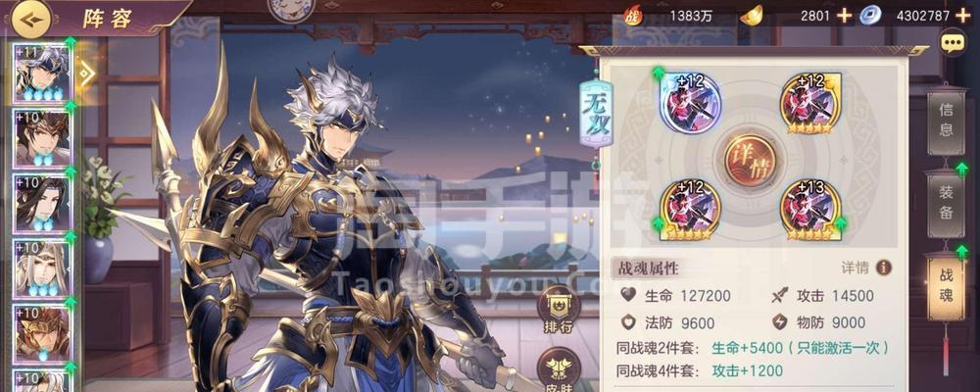
Task: Select the +13 soul slot
Action: [810, 210]
